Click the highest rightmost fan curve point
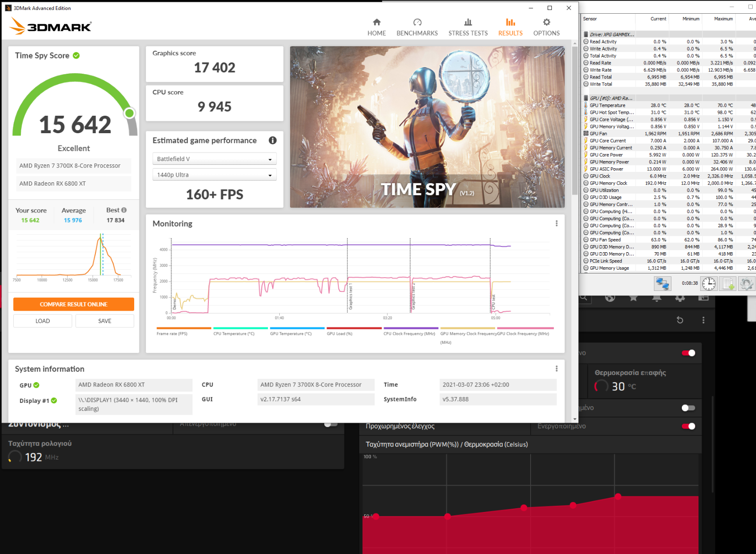This screenshot has height=554, width=756. [618, 496]
